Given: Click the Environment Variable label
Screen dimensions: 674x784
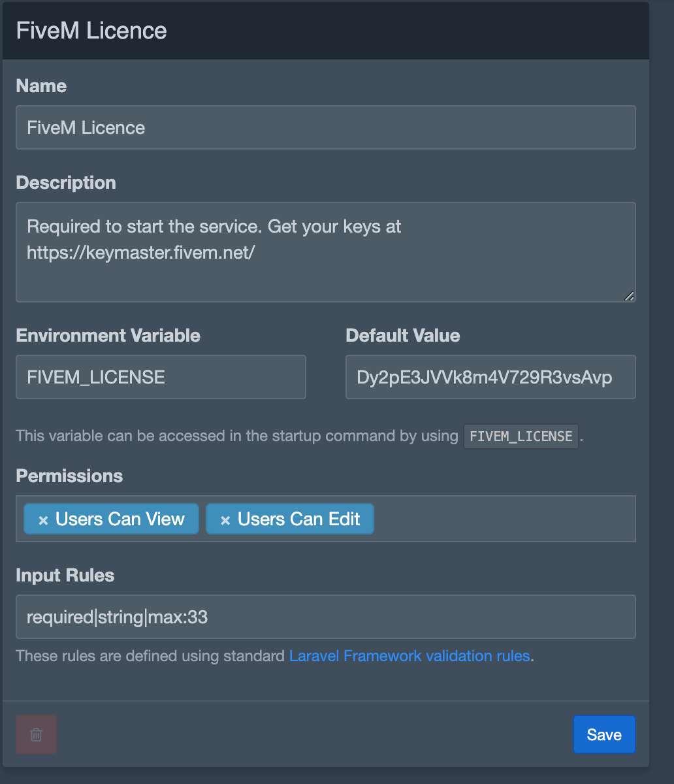Looking at the screenshot, I should 108,336.
